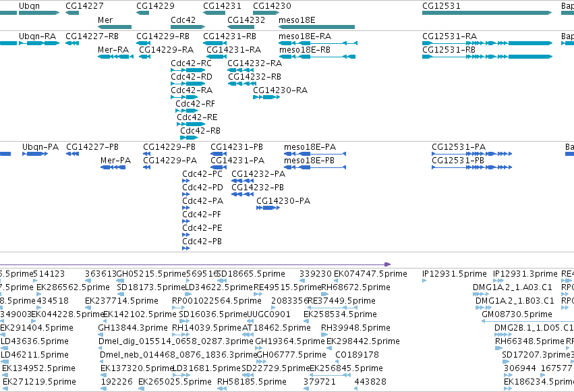Select transcript CG12531-RB
The height and width of the screenshot is (392, 574).
(449, 50)
